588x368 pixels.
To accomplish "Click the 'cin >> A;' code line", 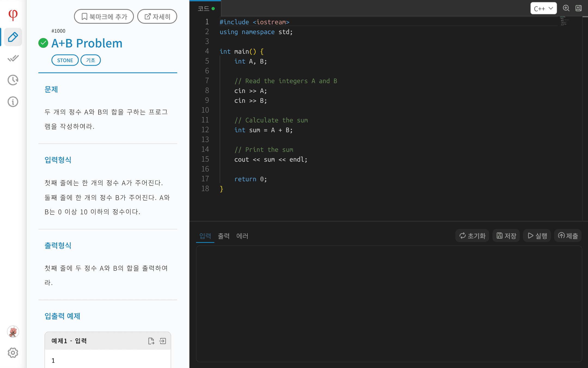I will (x=251, y=91).
